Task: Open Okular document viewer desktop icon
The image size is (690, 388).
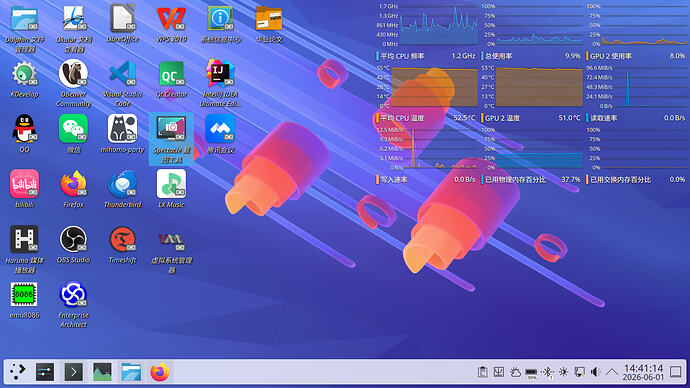Action: 73,19
